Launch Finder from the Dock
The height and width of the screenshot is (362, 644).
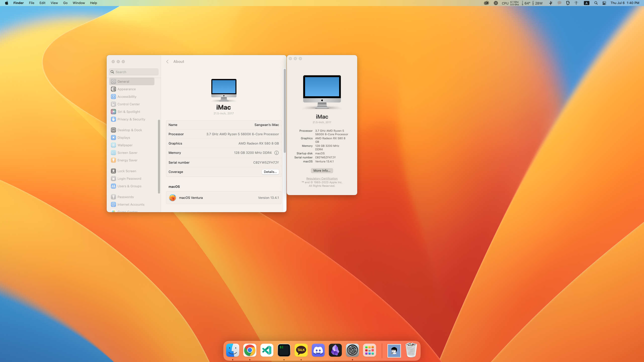pos(233,350)
